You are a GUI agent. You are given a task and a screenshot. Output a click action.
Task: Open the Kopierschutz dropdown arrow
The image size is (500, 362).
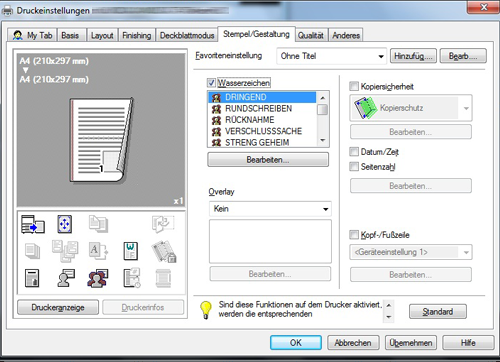point(466,108)
